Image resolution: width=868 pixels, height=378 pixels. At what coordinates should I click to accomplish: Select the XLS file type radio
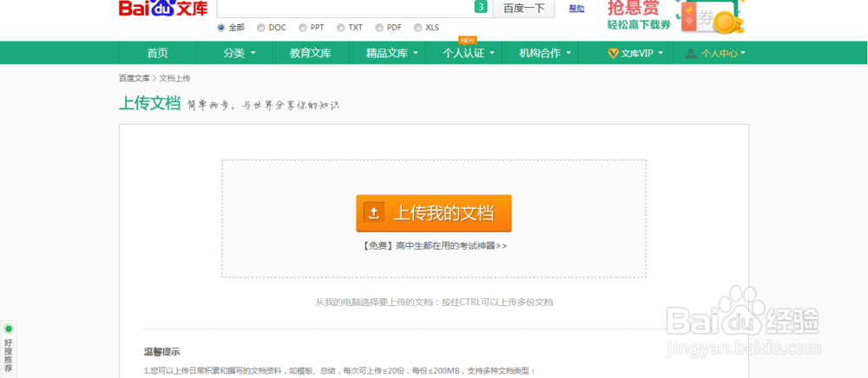click(x=418, y=28)
